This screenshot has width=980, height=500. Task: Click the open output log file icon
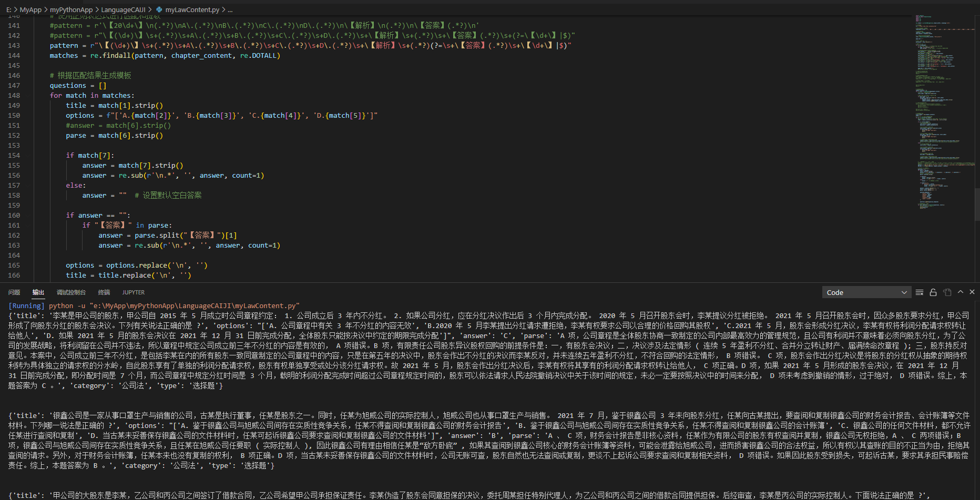point(947,292)
